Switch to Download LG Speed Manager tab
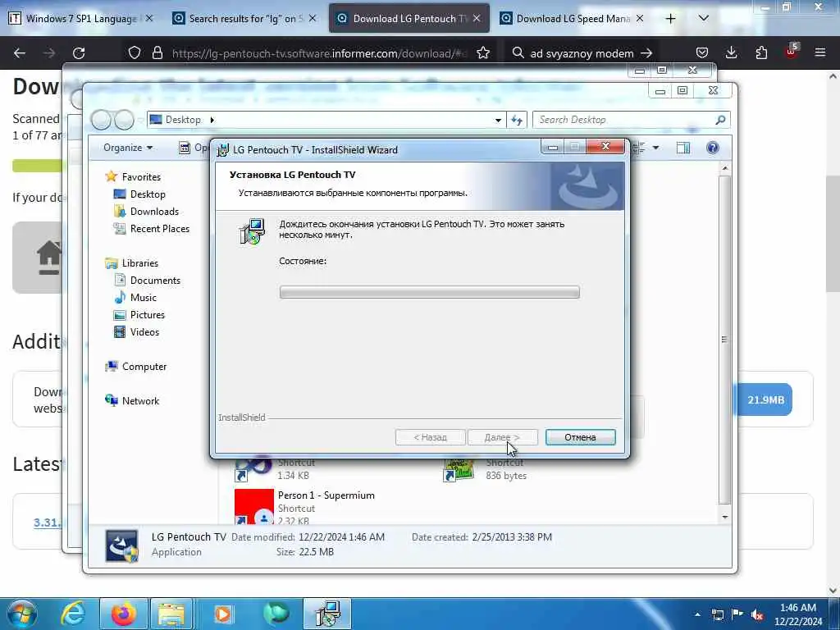840x630 pixels. [x=572, y=19]
